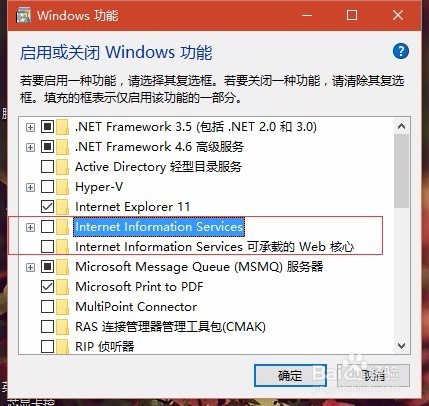Expand the Microsoft Message Queue (MSMQ) node
The height and width of the screenshot is (406, 429).
click(30, 267)
